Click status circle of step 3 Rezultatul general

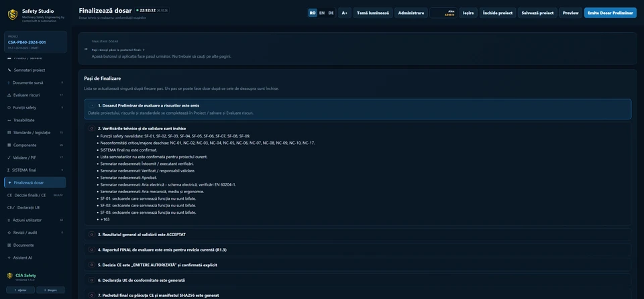point(92,235)
